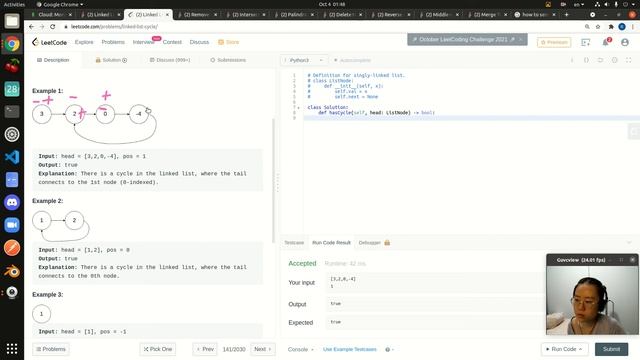640x360 pixels.
Task: Open the Python3 language dropdown
Action: tap(304, 60)
